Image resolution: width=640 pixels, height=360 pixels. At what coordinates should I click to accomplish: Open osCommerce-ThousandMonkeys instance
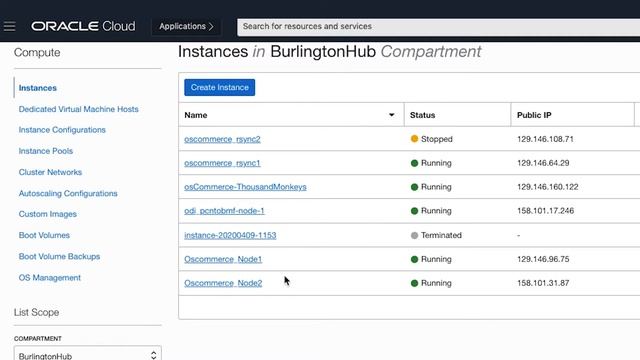click(245, 187)
